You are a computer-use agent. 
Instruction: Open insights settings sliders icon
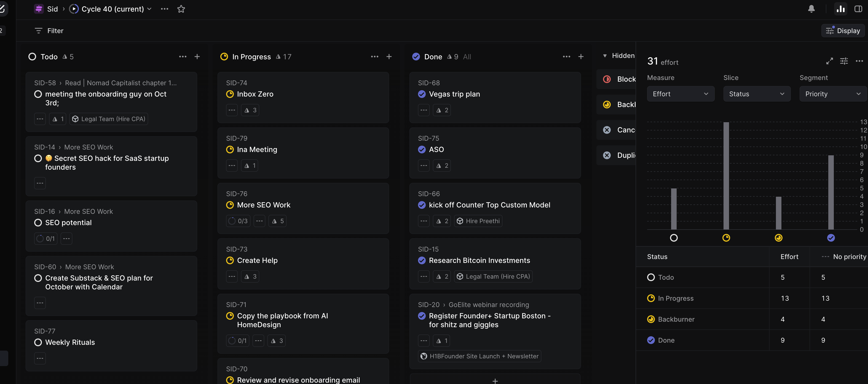click(x=844, y=61)
